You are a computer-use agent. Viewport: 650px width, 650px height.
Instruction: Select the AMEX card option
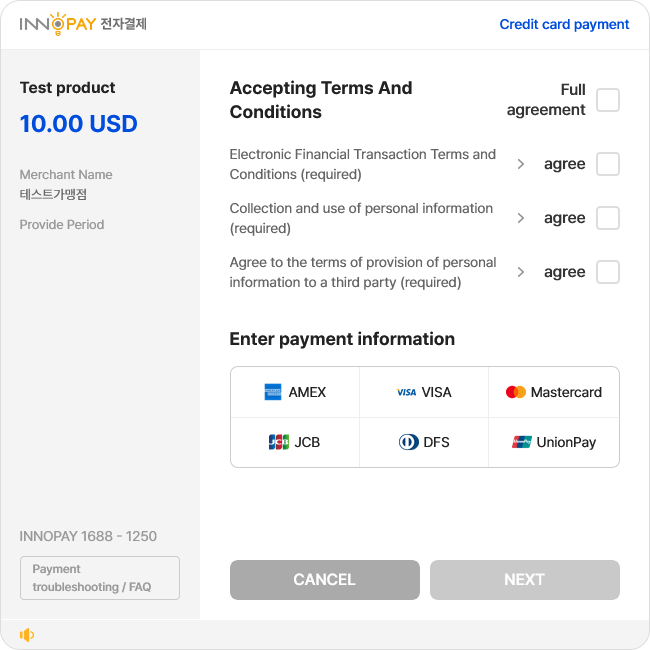295,392
